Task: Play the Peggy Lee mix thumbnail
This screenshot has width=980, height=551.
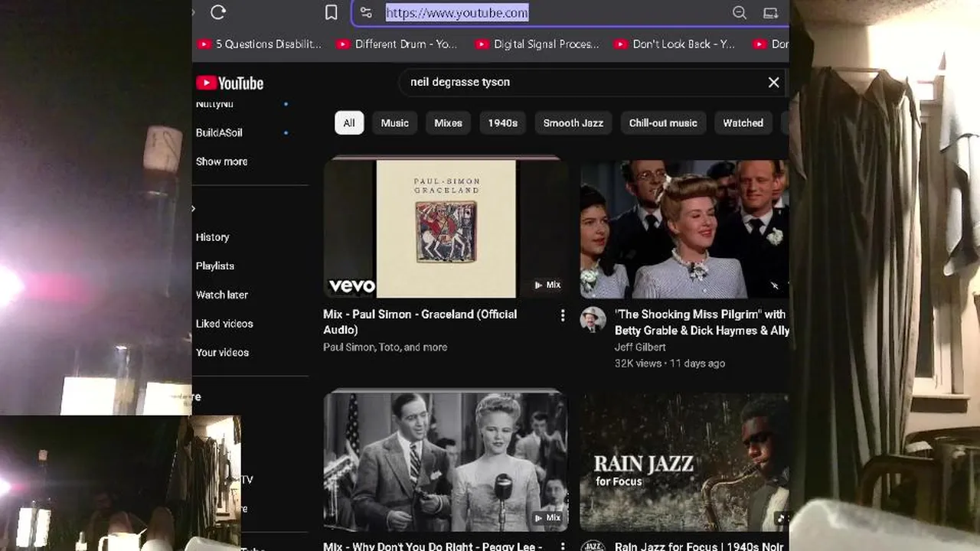Action: [x=446, y=461]
